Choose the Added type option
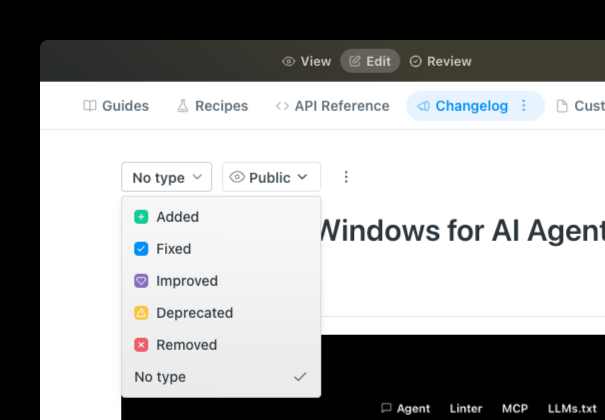Image resolution: width=605 pixels, height=420 pixels. pyautogui.click(x=221, y=217)
